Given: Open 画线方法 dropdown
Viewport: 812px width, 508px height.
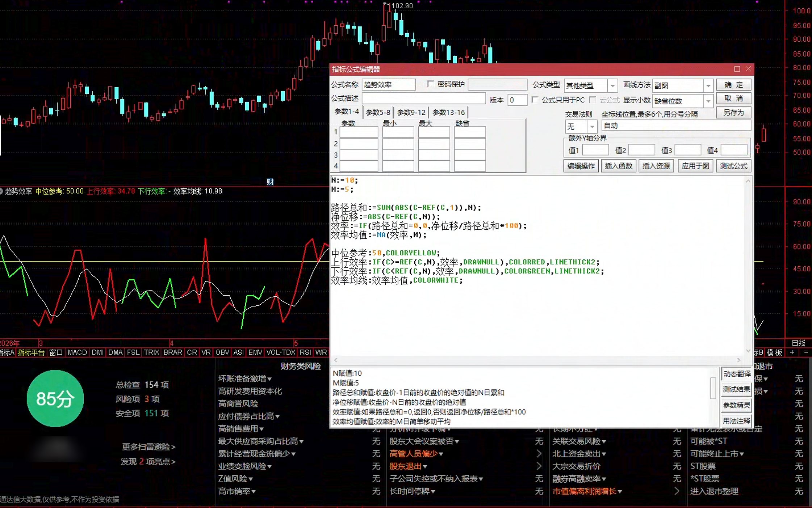Looking at the screenshot, I should coord(708,86).
